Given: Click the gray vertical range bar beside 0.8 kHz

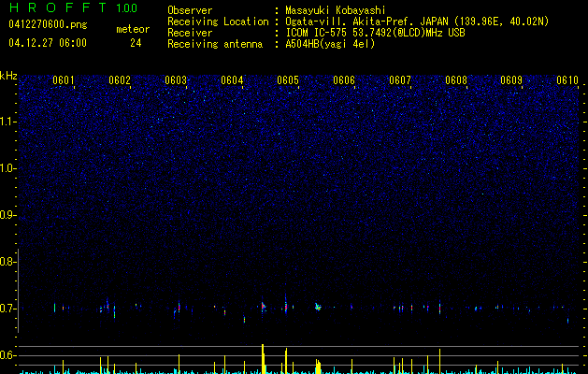Looking at the screenshot, I should point(18,290).
